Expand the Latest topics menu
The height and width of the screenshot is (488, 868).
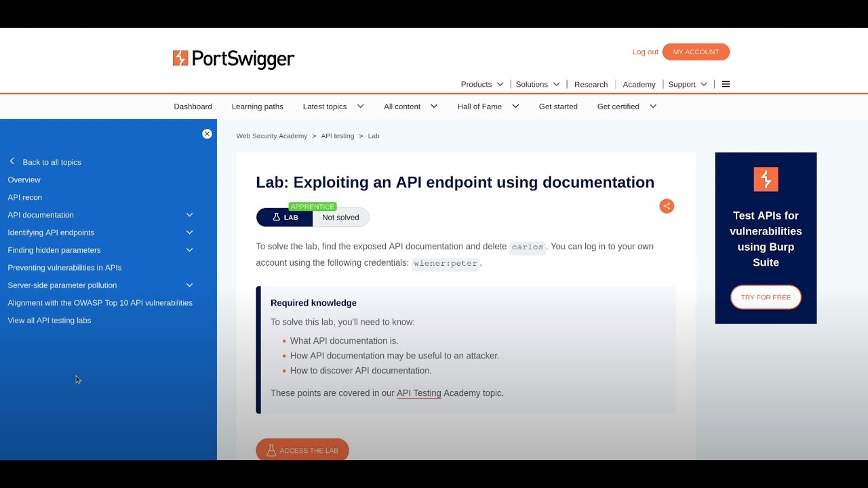(x=333, y=106)
